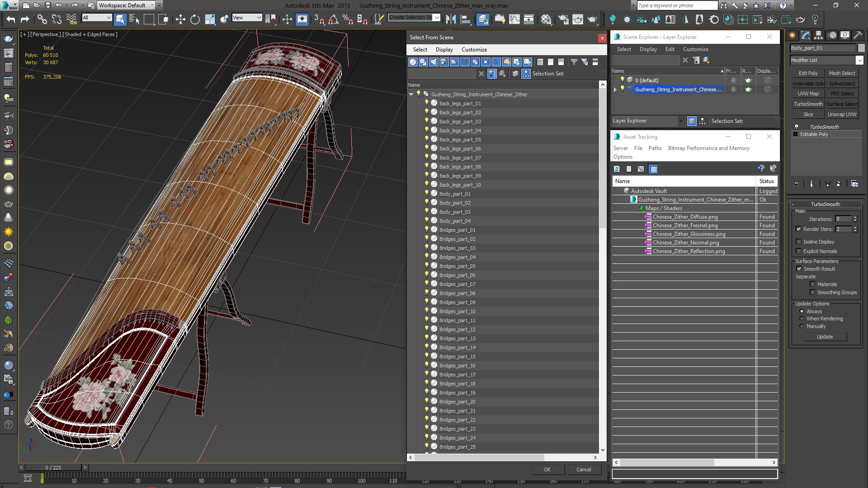Screen dimensions: 868x488
Task: Open Display menu in Select From Scene
Action: click(444, 50)
